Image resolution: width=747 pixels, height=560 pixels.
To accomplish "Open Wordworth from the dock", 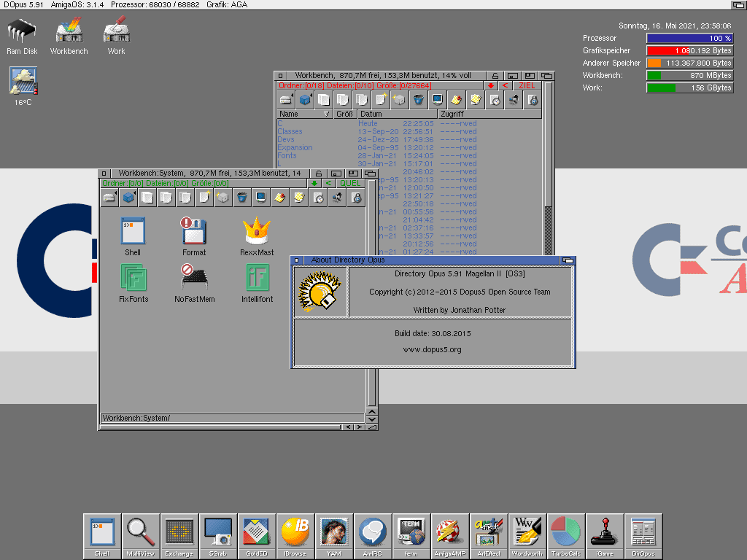I will coord(527,536).
